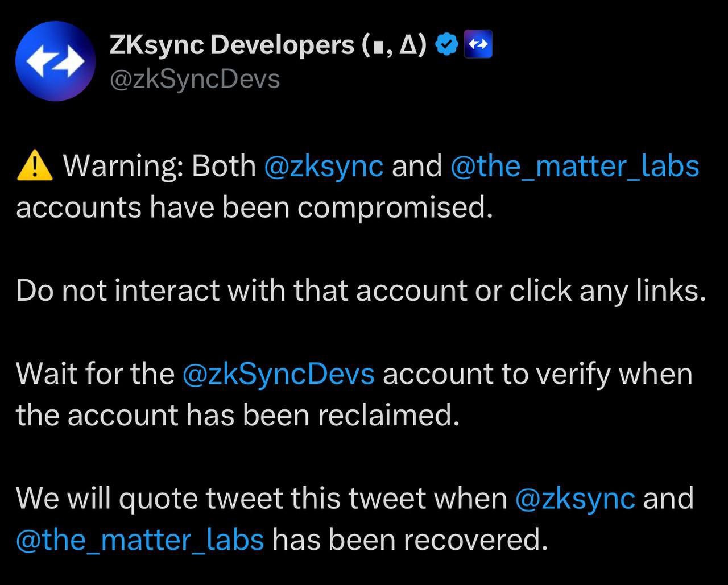Open @zksync mention in the last paragraph
This screenshot has width=728, height=585.
pos(575,499)
